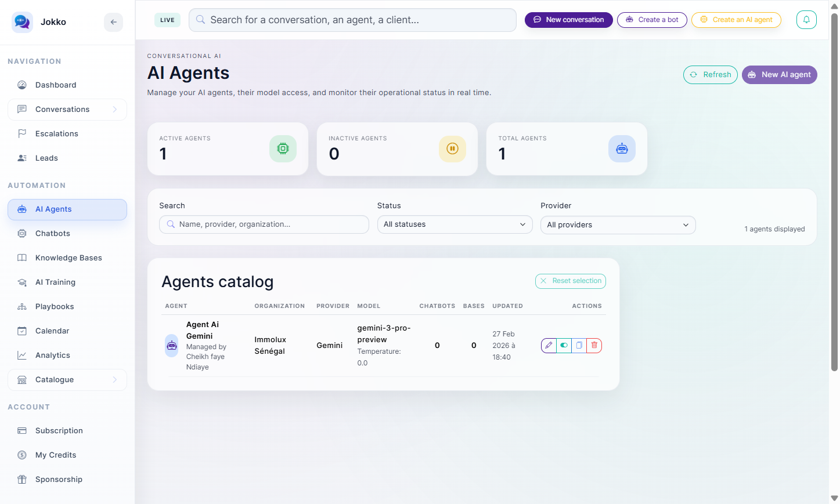Click the Sponsorship gift icon
This screenshot has width=840, height=504.
click(22, 480)
